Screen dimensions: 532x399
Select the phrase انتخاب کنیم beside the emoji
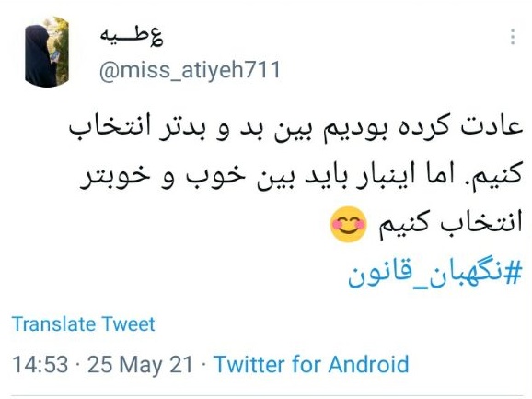coord(451,225)
